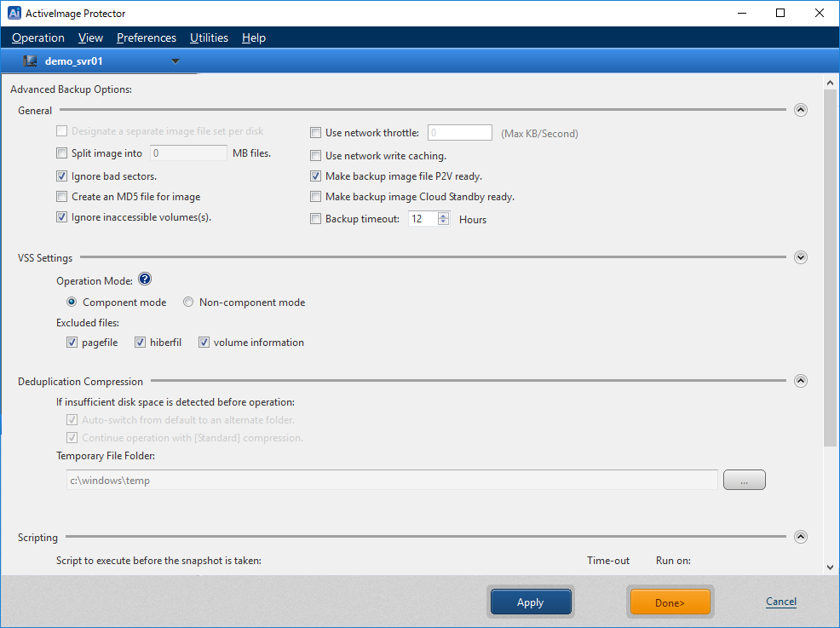Enable Split image into MB files
The width and height of the screenshot is (840, 628).
point(61,153)
